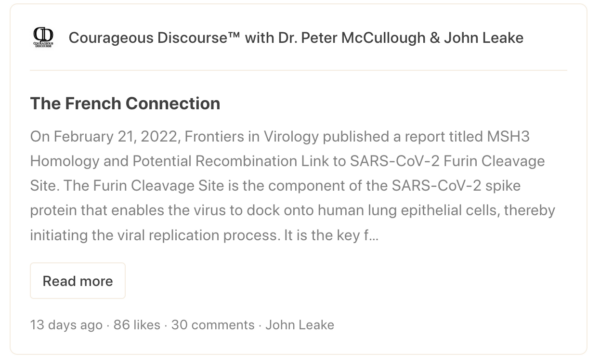Open the Courageous Discourse™ publication name

click(154, 38)
